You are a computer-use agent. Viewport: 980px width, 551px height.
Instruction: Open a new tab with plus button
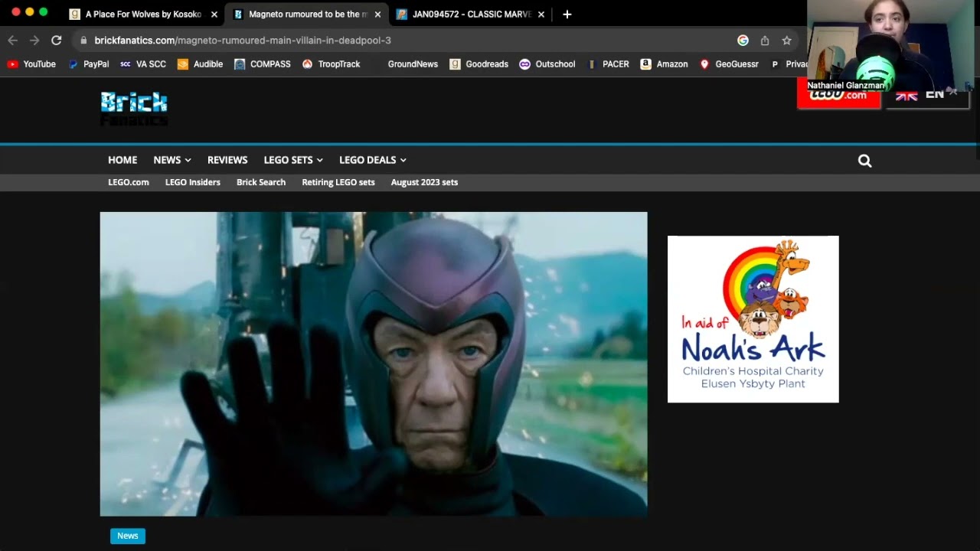(x=567, y=14)
